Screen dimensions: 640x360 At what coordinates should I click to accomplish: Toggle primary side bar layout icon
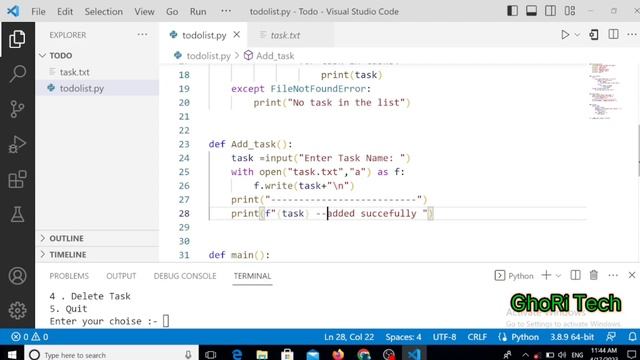(x=512, y=11)
